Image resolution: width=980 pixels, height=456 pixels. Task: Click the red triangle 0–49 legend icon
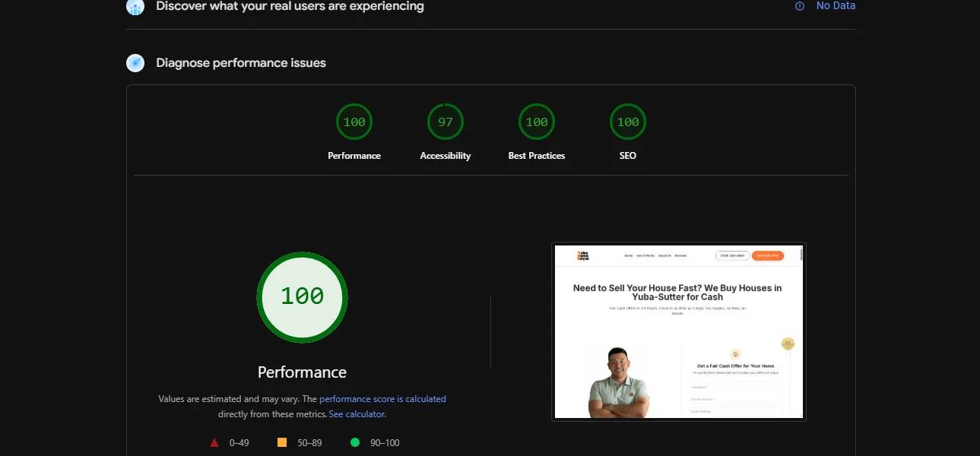(214, 442)
